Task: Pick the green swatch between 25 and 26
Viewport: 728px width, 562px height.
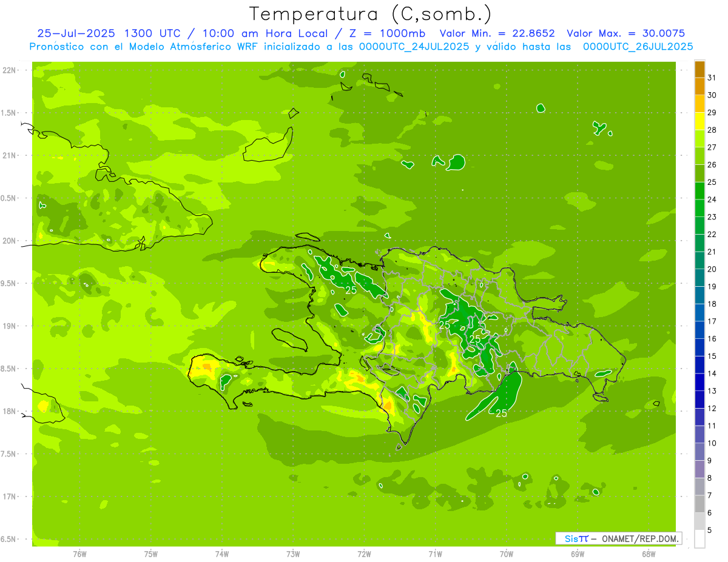Action: click(699, 174)
